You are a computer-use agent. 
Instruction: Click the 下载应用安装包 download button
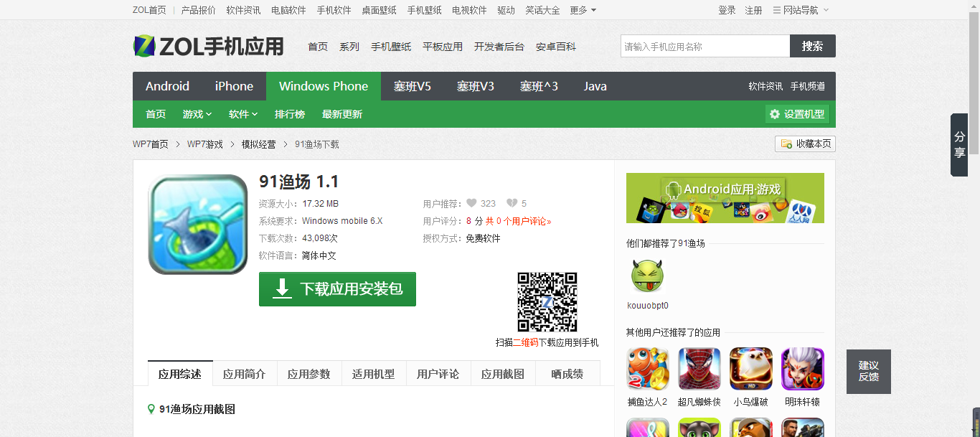pos(337,289)
